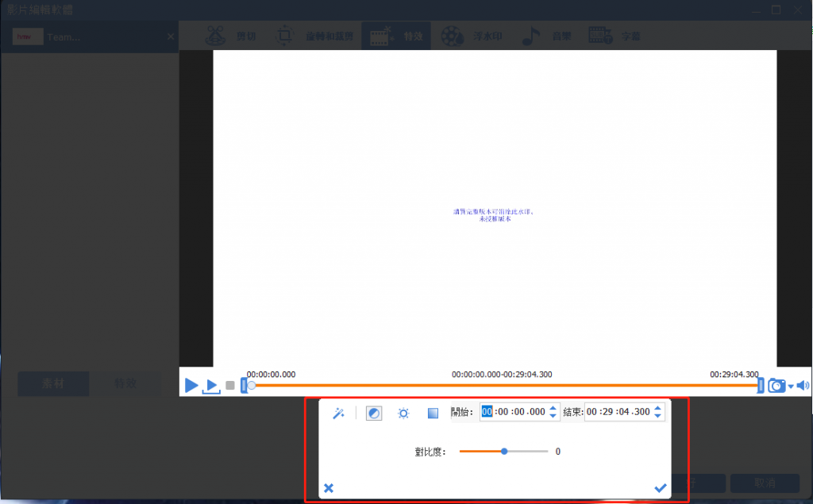The image size is (813, 504).
Task: Play the video preview
Action: 191,385
